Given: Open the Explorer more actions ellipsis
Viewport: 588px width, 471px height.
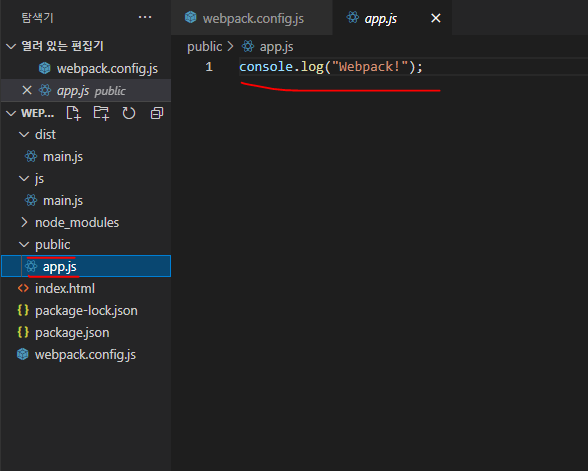Looking at the screenshot, I should tap(145, 17).
